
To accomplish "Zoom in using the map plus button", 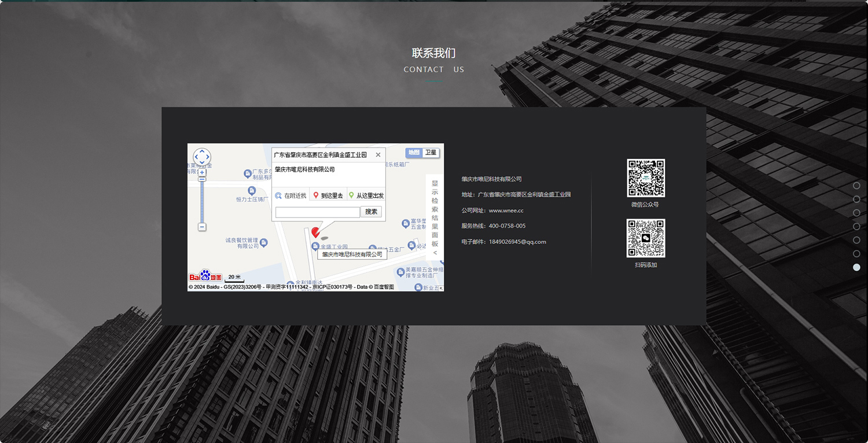I will click(x=202, y=172).
